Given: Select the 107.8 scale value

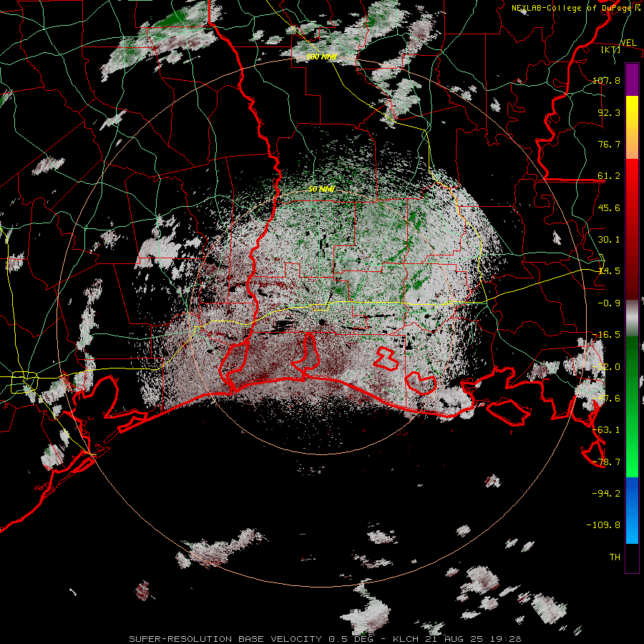Looking at the screenshot, I should coord(606,80).
